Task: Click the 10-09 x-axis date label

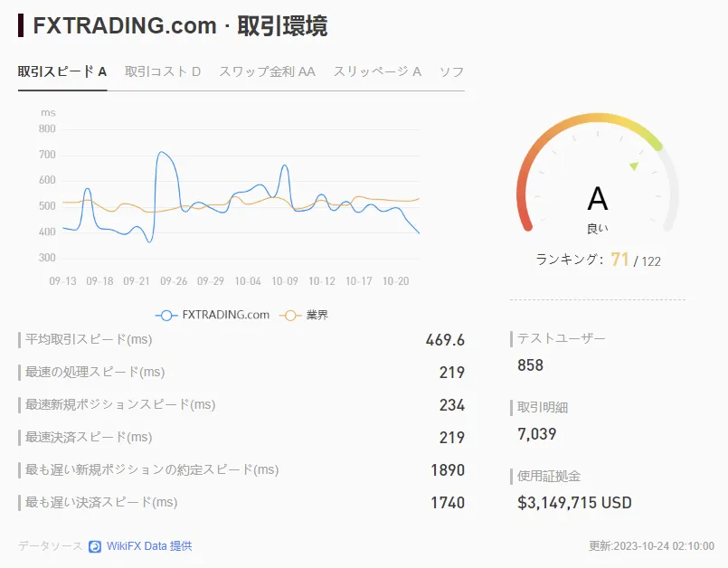Action: (285, 281)
